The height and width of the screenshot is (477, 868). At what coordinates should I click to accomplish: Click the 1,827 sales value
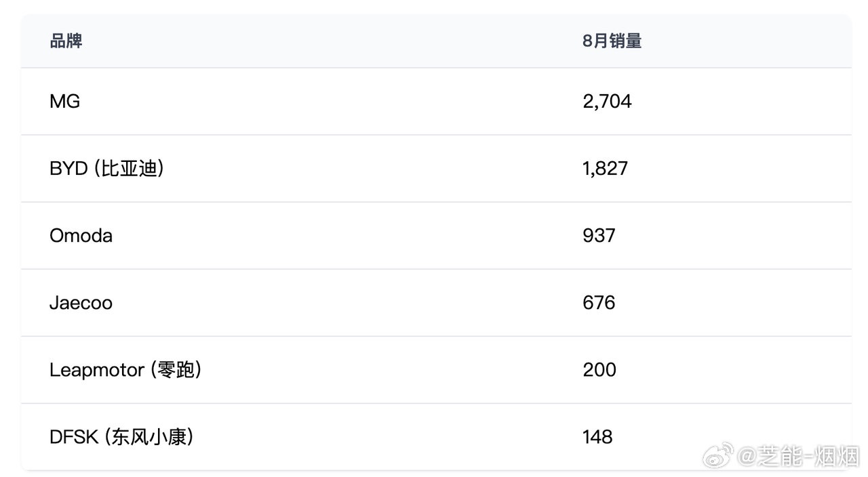tap(605, 169)
